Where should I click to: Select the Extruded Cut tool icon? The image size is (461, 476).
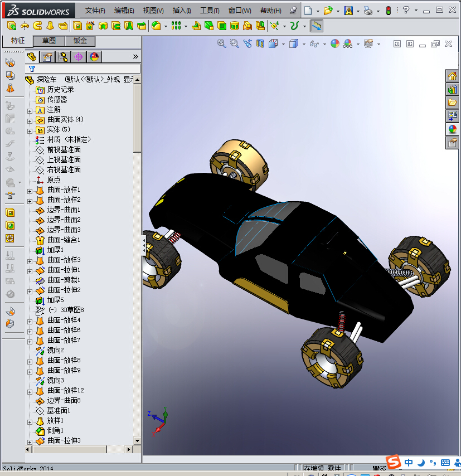click(77, 26)
